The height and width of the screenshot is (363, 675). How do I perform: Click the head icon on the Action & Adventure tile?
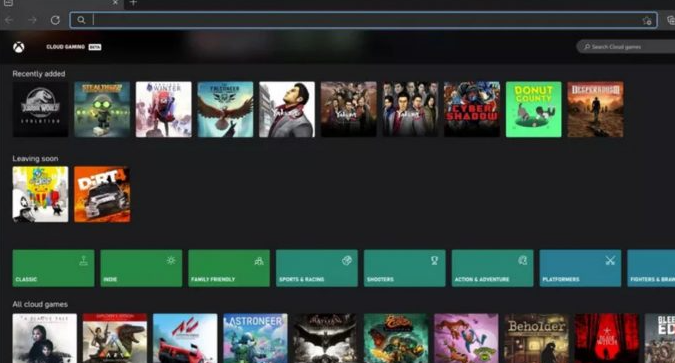coord(523,261)
